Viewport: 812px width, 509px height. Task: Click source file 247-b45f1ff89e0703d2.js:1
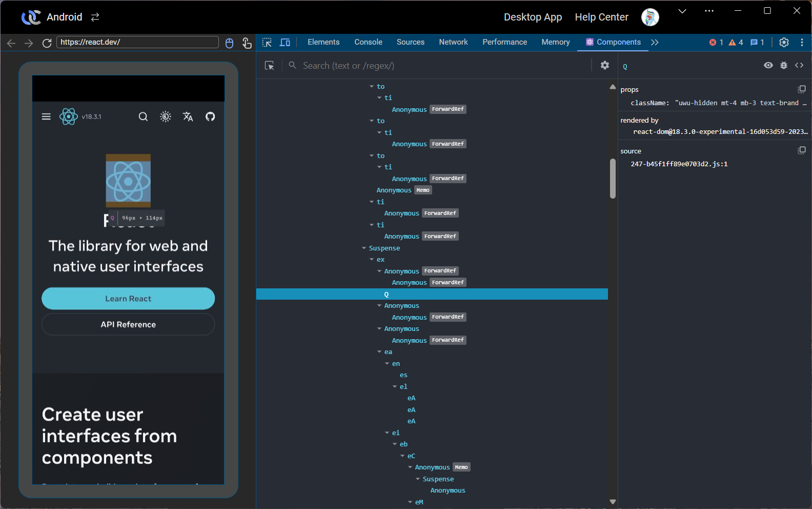coord(679,164)
